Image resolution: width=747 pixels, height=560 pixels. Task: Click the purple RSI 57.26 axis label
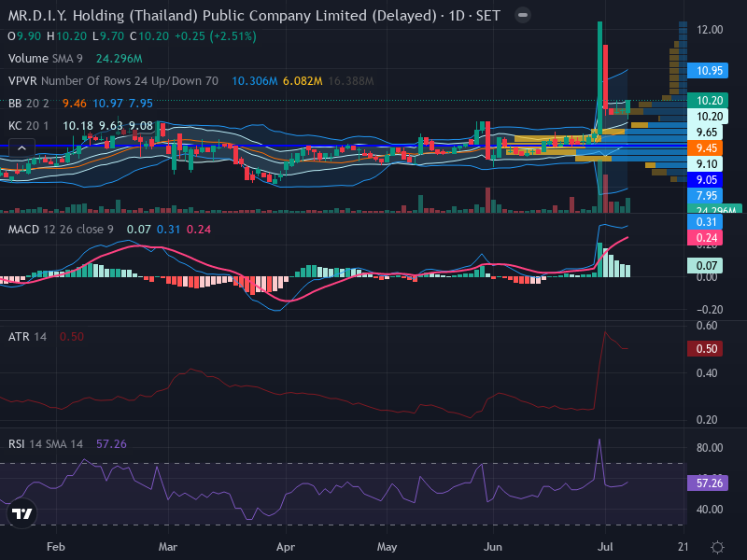click(x=708, y=483)
